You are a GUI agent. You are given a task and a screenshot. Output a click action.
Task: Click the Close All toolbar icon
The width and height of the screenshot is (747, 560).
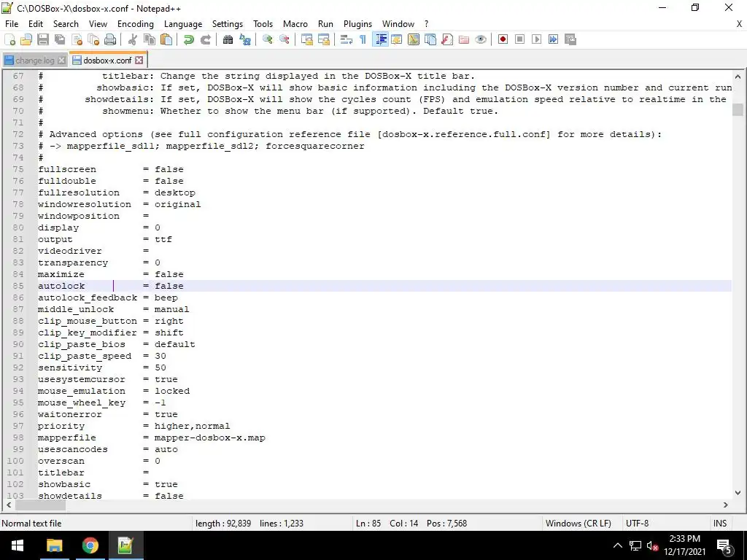(x=93, y=39)
